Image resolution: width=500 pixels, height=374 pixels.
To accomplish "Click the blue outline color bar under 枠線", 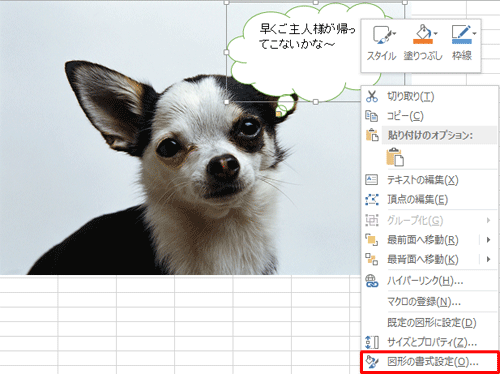I will [x=462, y=42].
